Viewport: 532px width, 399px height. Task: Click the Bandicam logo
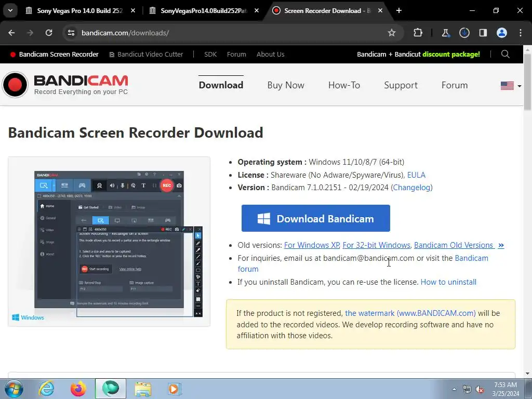[x=65, y=85]
